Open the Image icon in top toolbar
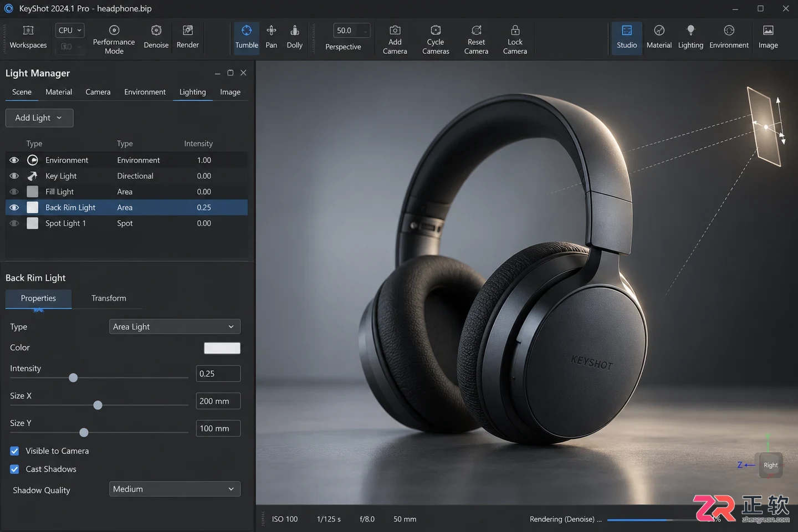Viewport: 798px width, 532px height. pos(768,30)
